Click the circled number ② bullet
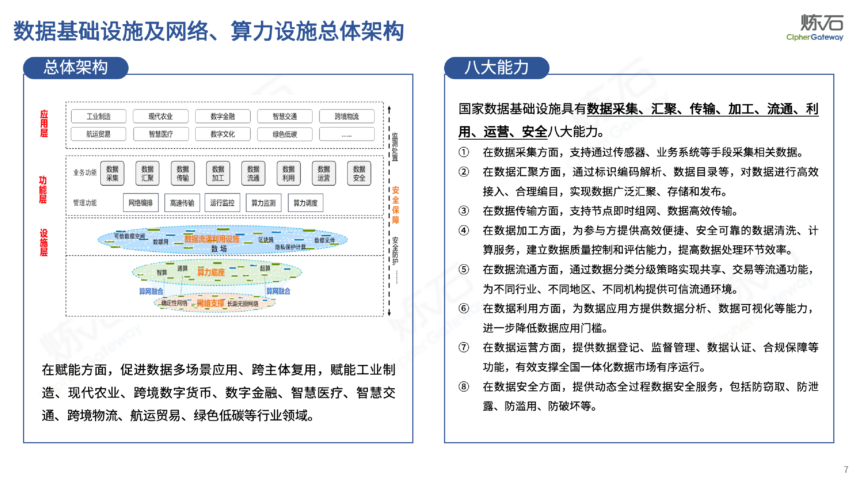Viewport: 868px width, 488px height. 464,172
